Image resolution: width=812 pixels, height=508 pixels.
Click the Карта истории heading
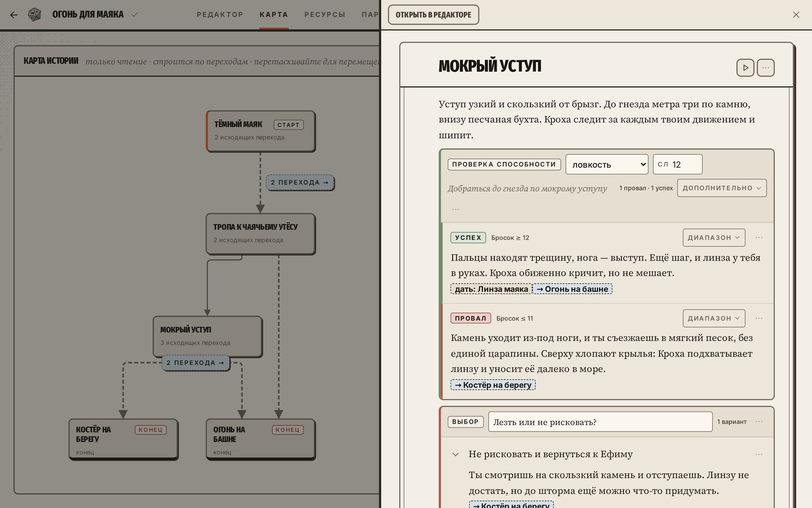point(51,61)
